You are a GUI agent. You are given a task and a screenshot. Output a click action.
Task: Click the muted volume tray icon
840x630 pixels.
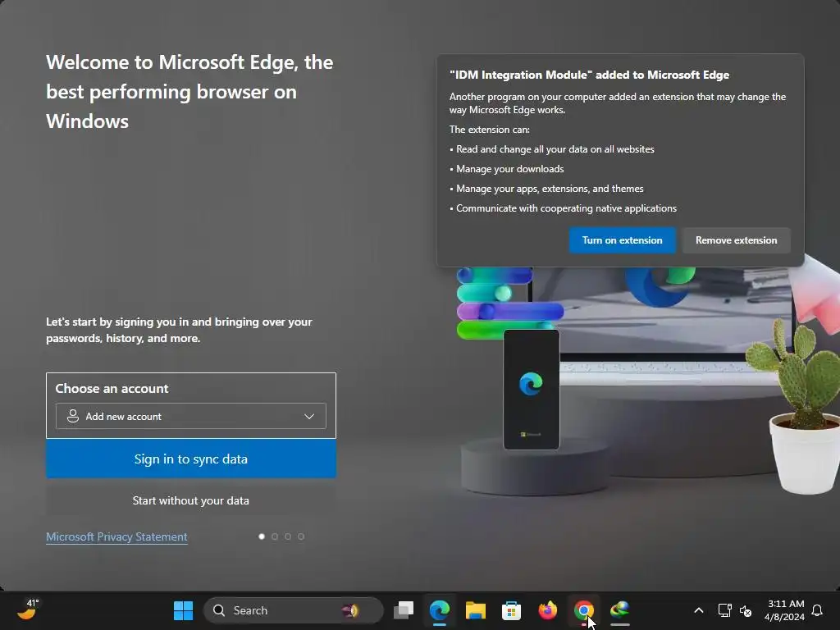[x=746, y=610]
